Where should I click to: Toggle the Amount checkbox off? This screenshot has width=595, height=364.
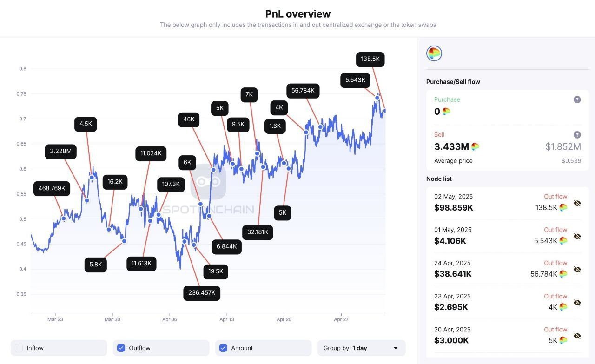tap(223, 348)
